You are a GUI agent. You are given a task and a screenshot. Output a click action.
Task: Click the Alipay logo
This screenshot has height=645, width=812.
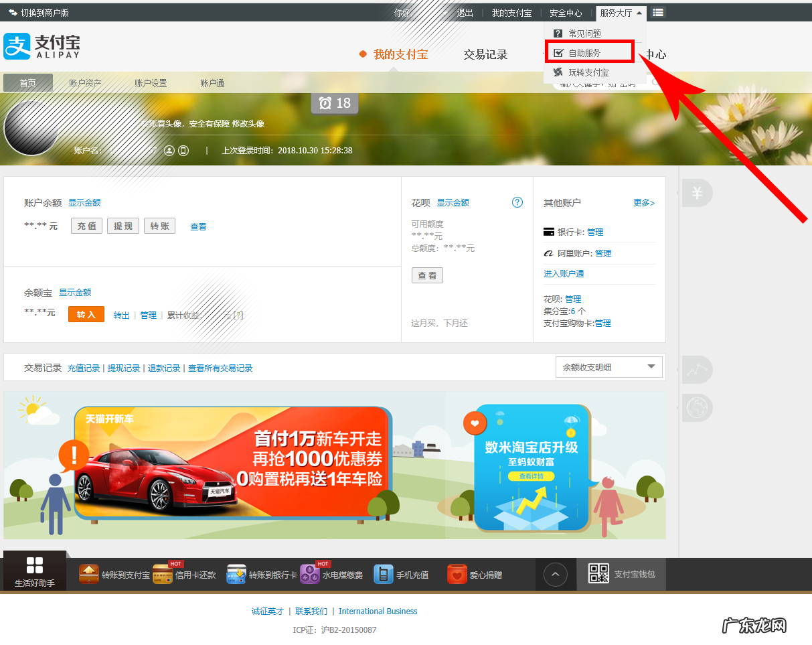click(42, 46)
